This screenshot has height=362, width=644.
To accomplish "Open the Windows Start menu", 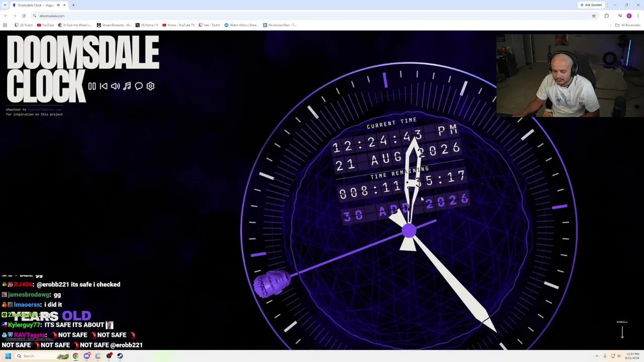I will coord(8,356).
